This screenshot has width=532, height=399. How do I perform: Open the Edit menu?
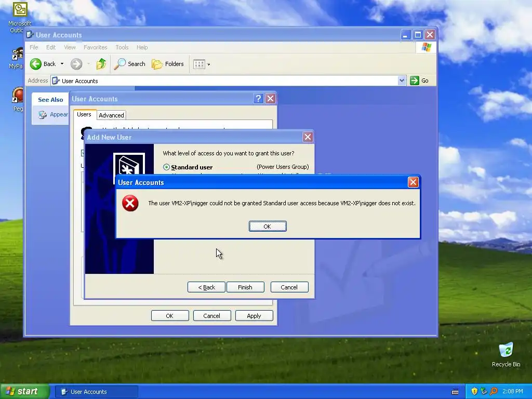[x=51, y=47]
